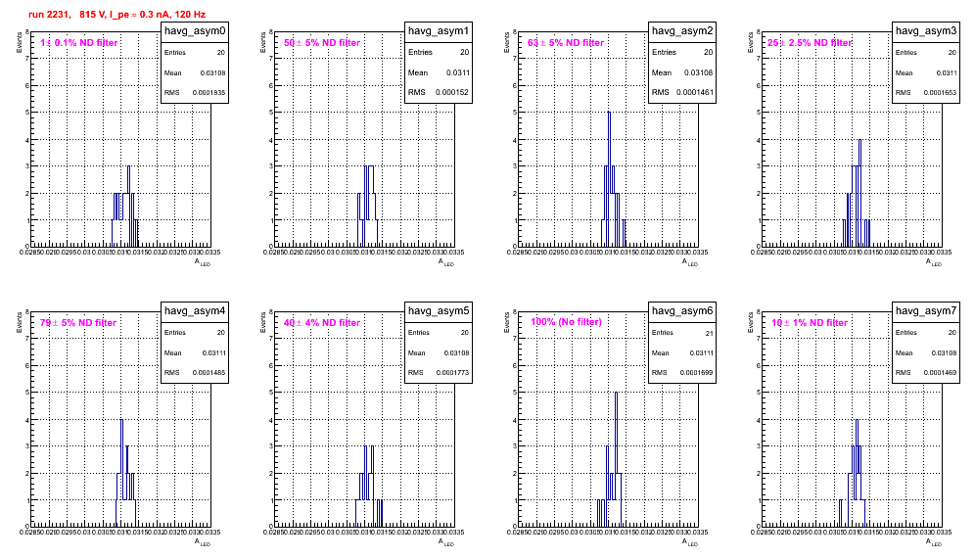Click the 100% (No filter) label
The image size is (975, 560).
(x=566, y=322)
